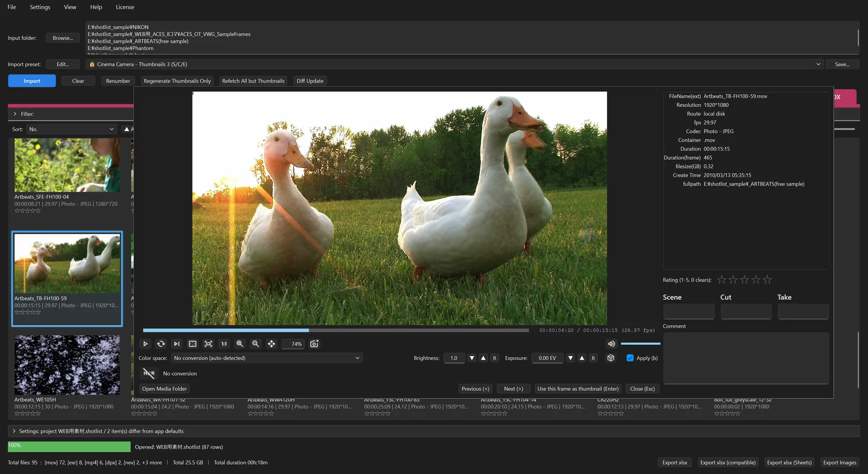Viewport: 868px width, 474px height.
Task: Click the video playback progress bar
Action: tap(336, 330)
